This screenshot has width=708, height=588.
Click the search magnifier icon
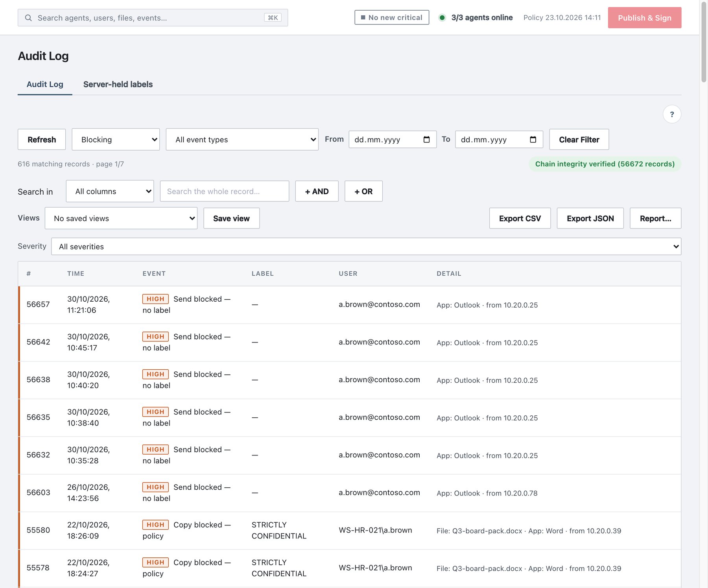coord(28,18)
